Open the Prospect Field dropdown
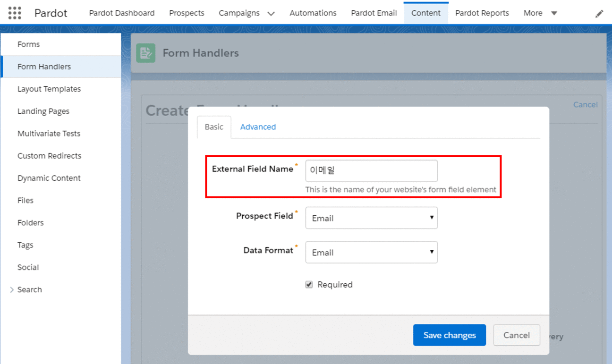The image size is (612, 364). coord(371,218)
